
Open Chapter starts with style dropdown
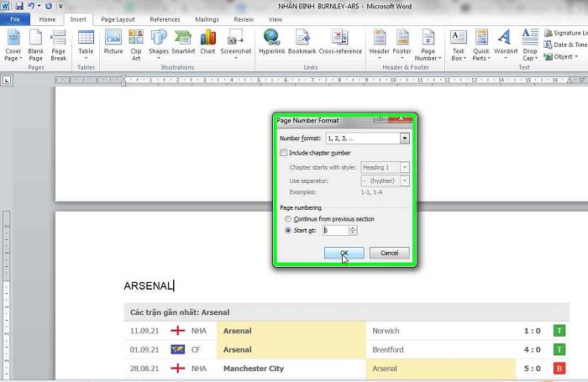click(x=405, y=167)
